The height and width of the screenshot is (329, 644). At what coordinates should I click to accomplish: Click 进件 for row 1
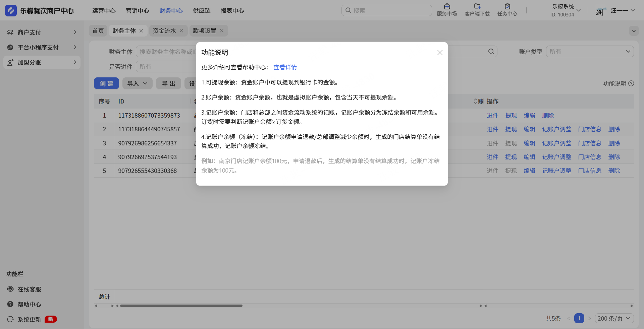(492, 116)
